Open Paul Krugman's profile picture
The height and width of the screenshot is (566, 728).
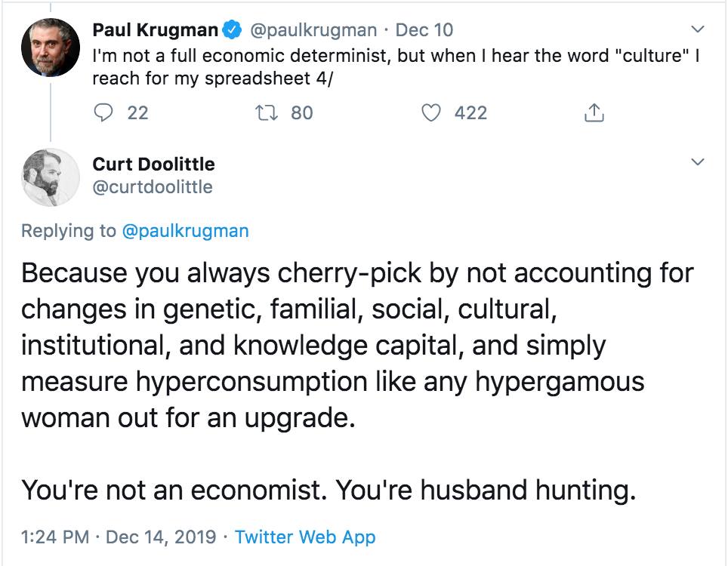[51, 47]
